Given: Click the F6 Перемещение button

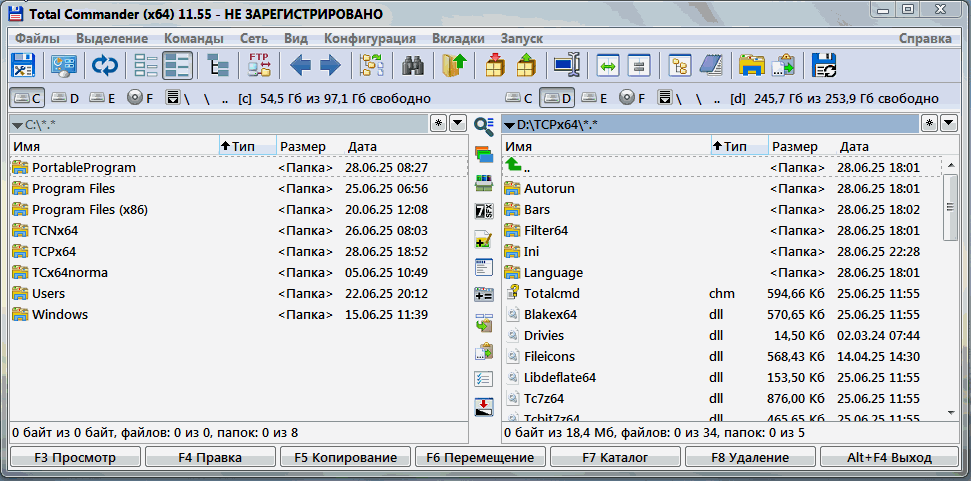Looking at the screenshot, I should [x=481, y=457].
